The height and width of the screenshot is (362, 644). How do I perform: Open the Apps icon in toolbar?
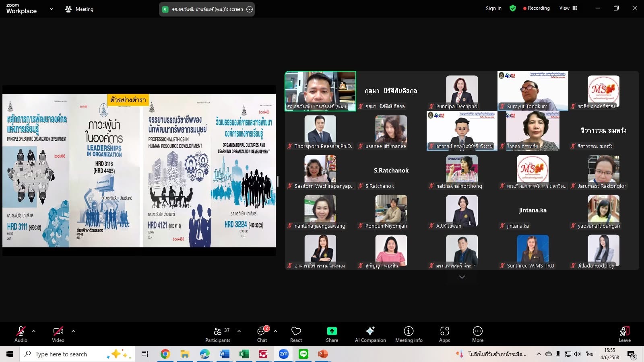(x=444, y=331)
